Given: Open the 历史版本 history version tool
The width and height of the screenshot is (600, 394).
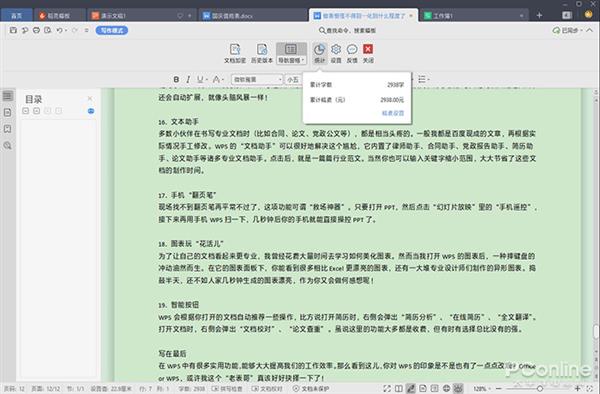Looking at the screenshot, I should (x=262, y=53).
